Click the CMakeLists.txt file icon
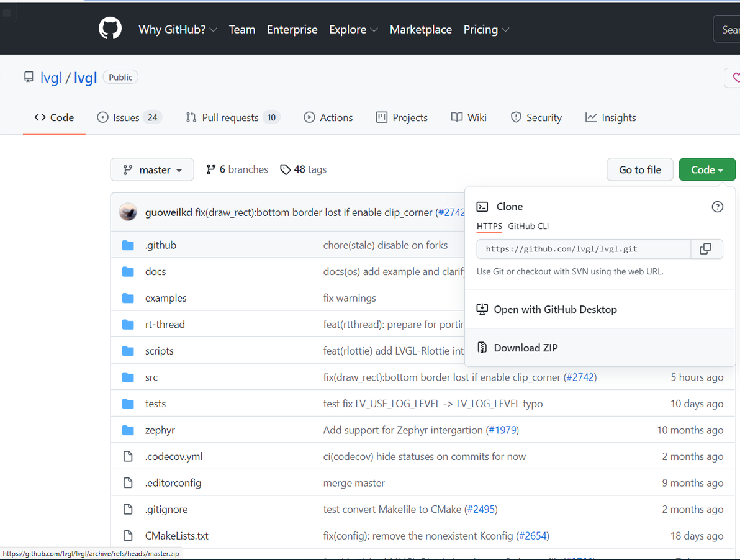 [x=129, y=536]
